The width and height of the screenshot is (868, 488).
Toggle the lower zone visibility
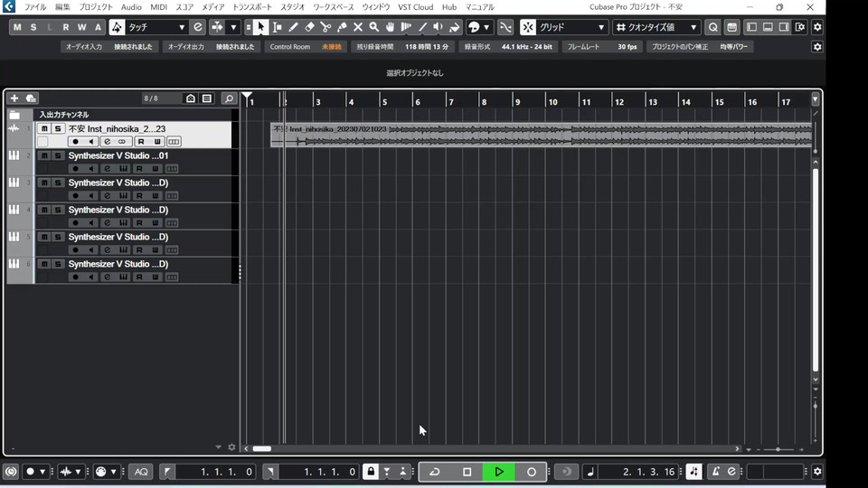tap(768, 27)
